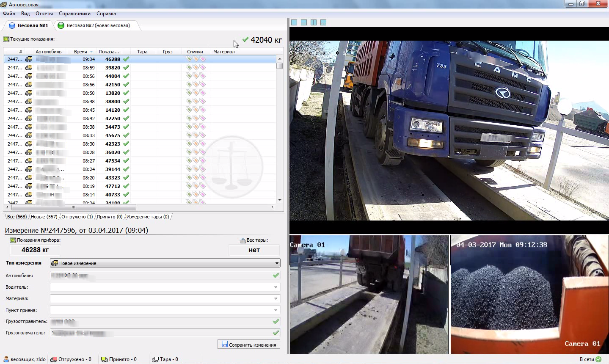Image resolution: width=609 pixels, height=364 pixels.
Task: Click the Отгружено truck icon in status bar
Action: pos(54,359)
